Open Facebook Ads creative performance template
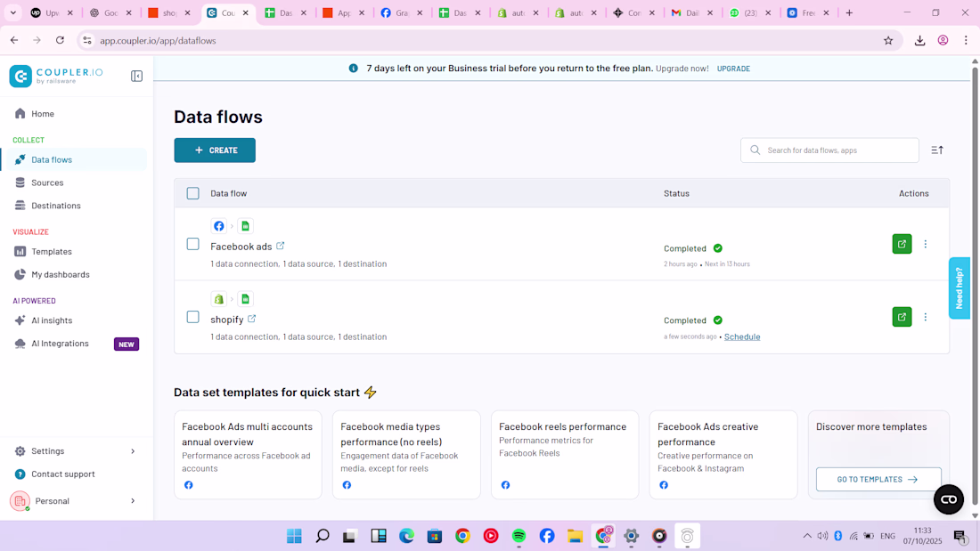 723,455
